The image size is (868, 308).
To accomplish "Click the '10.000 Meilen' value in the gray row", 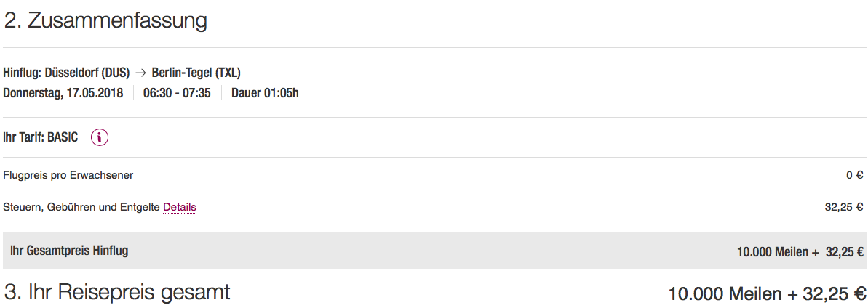I will [772, 252].
